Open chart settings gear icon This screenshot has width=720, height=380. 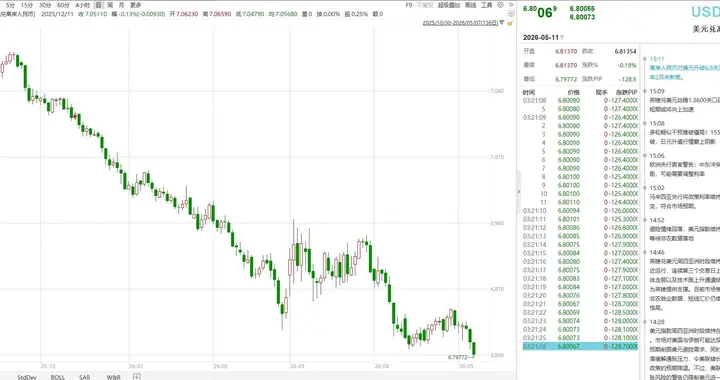click(x=501, y=5)
